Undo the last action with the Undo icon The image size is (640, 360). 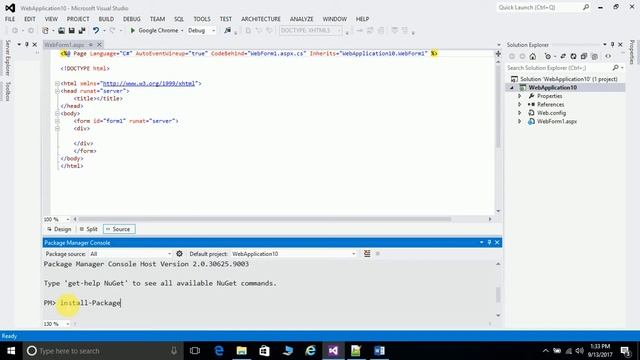pos(96,31)
